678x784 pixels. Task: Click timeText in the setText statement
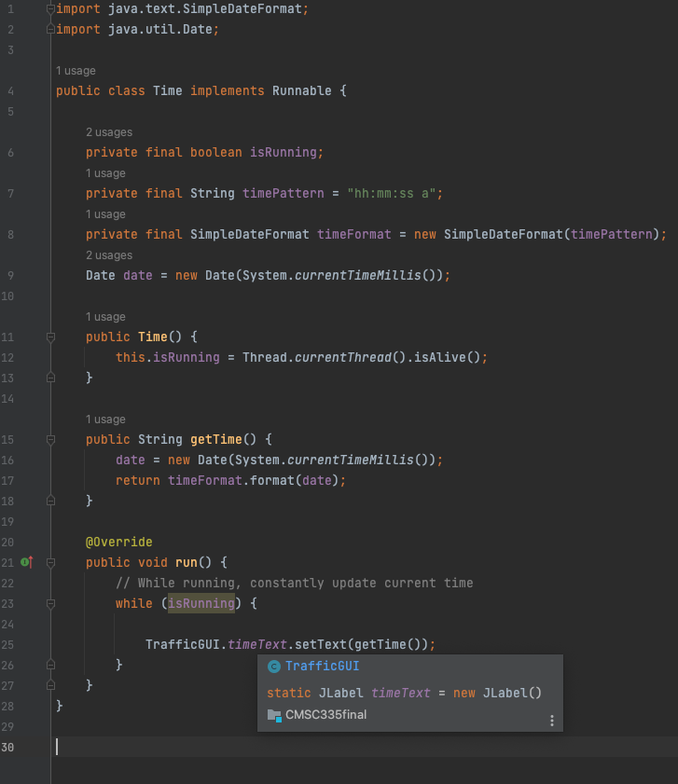(x=257, y=644)
